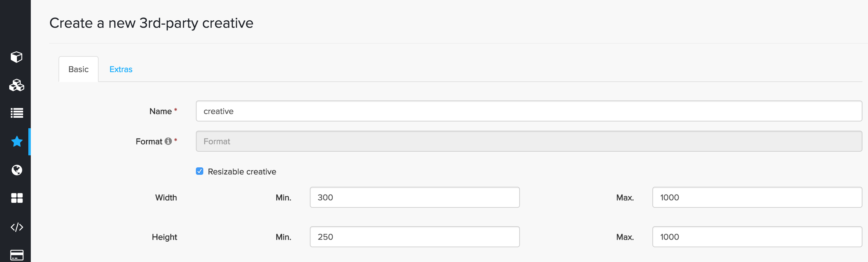Switch to the Basic tab
This screenshot has height=262, width=868.
79,69
